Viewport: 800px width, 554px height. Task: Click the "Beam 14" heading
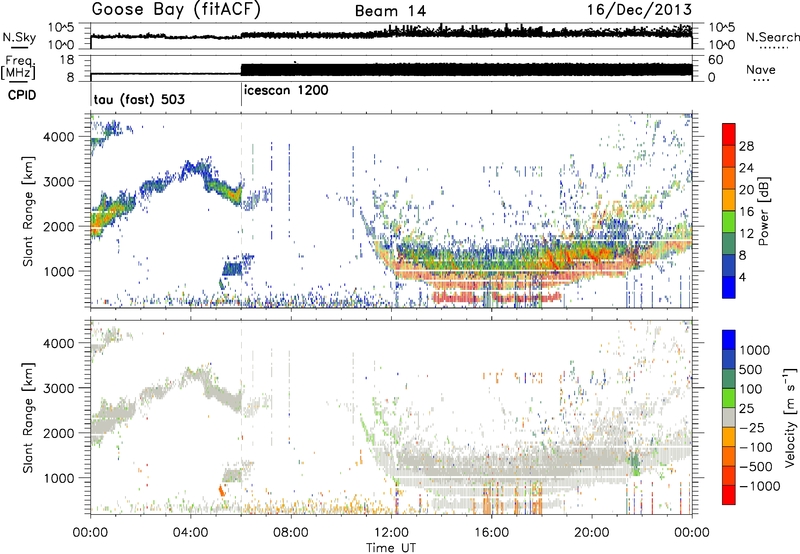click(x=390, y=11)
